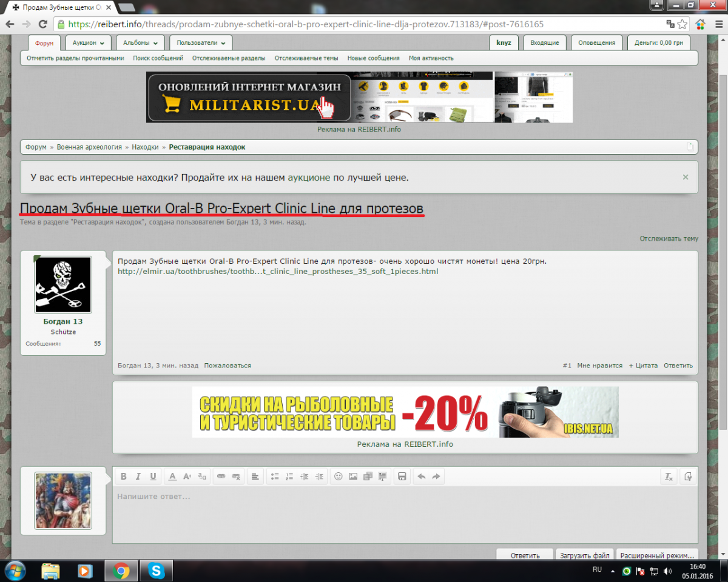
Task: Expand the Пользователи dropdown tab
Action: coord(201,42)
